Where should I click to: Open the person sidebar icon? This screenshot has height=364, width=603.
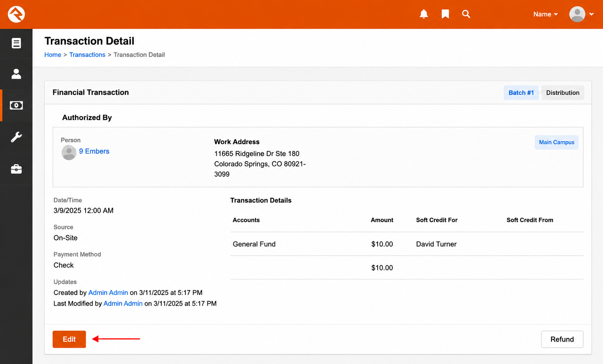pyautogui.click(x=16, y=74)
